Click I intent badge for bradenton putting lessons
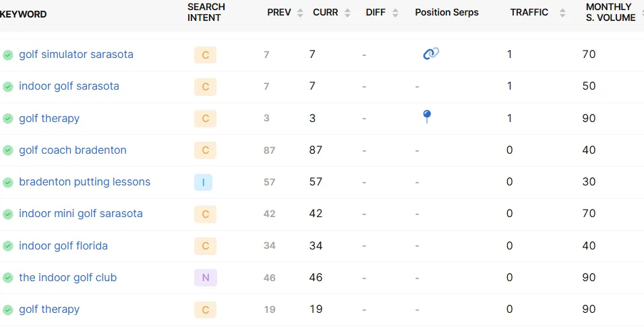The width and height of the screenshot is (644, 327). click(x=203, y=183)
